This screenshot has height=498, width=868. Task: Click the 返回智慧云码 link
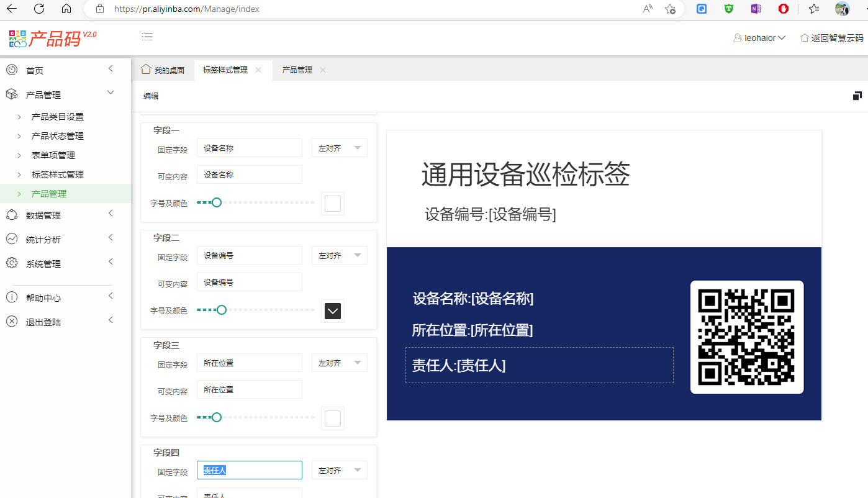click(832, 38)
